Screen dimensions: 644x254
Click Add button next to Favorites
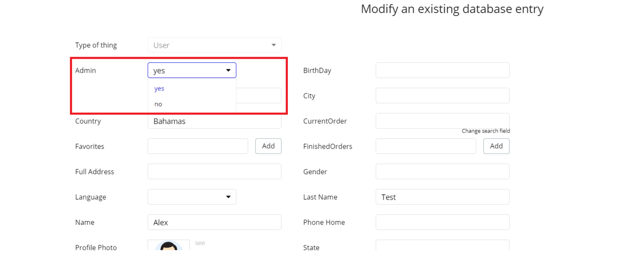(268, 146)
